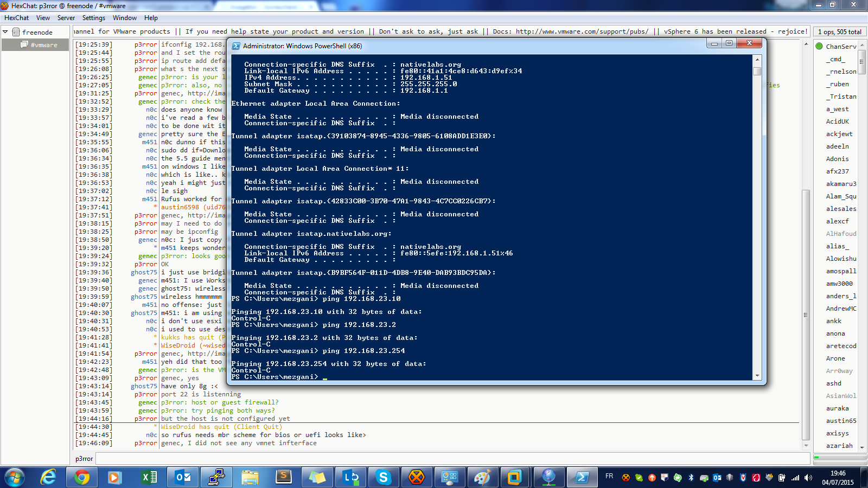Open Sticky Notes from taskbar

tap(317, 477)
